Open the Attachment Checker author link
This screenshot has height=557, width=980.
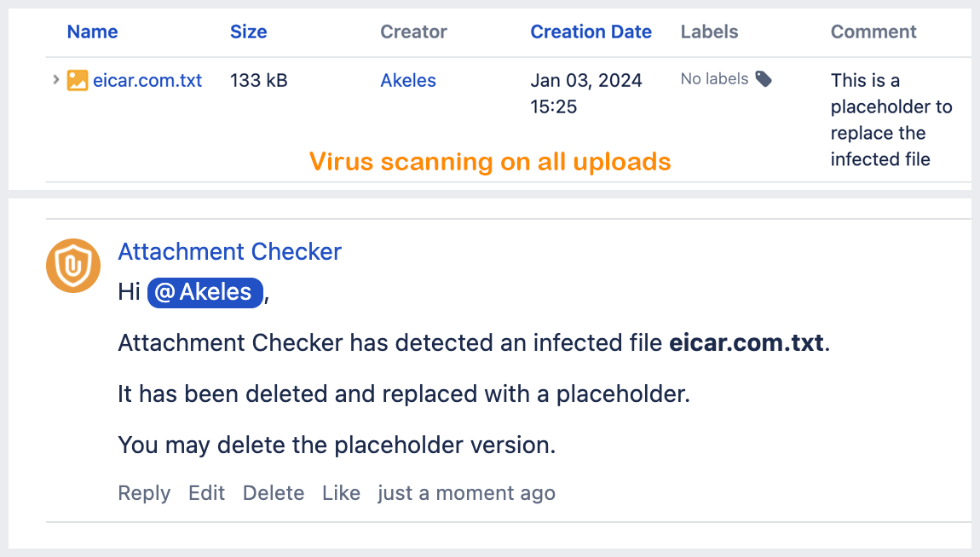click(x=229, y=252)
